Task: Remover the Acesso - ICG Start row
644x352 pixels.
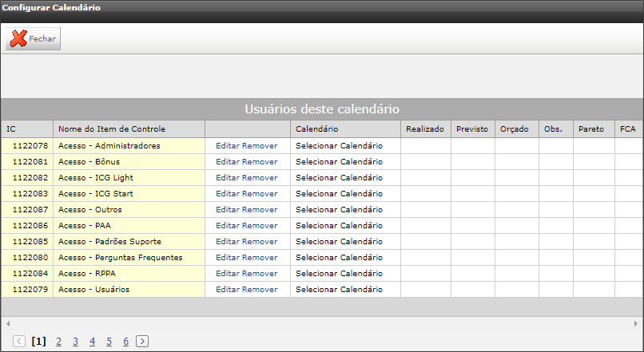Action: pos(260,194)
